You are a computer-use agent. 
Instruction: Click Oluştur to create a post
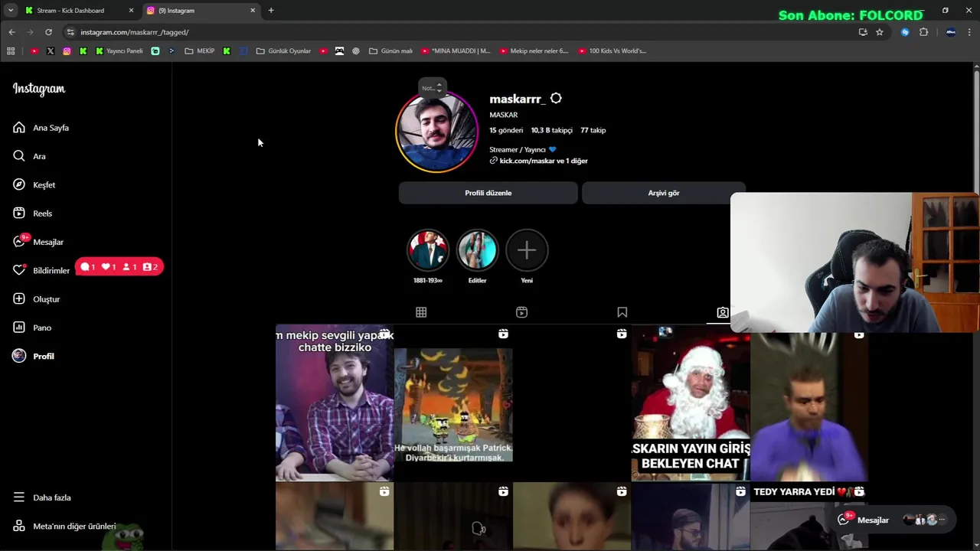point(37,299)
